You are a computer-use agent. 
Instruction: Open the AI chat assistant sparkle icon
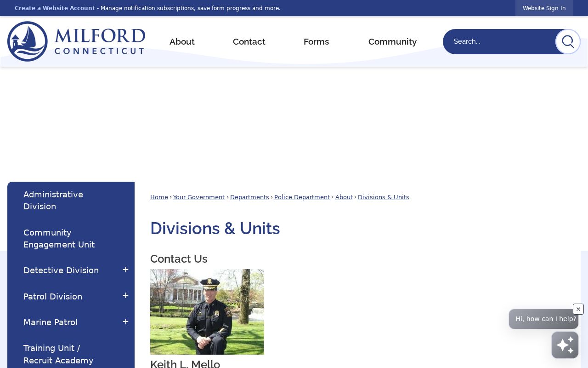point(565,345)
